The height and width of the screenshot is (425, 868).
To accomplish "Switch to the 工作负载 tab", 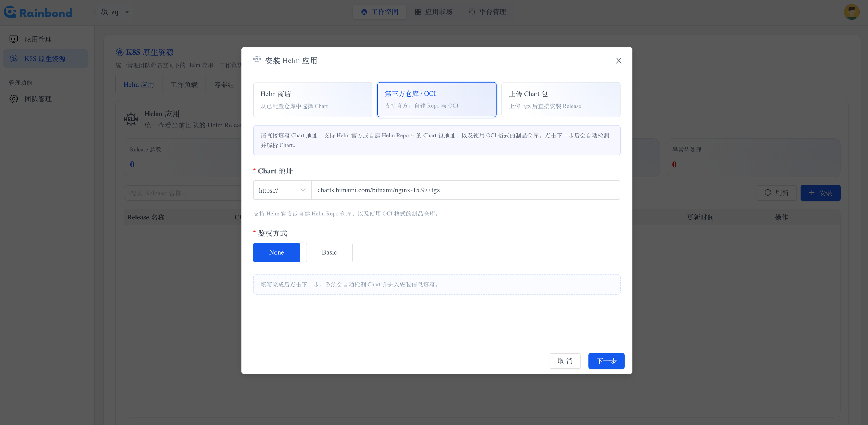I will pos(184,85).
